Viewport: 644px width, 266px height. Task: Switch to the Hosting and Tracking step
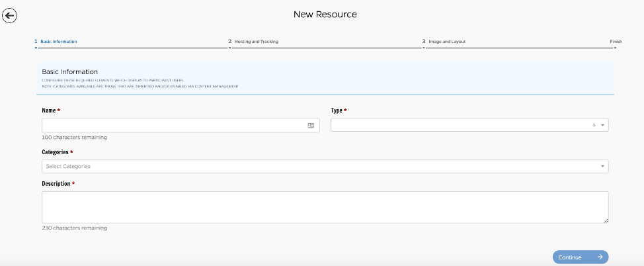(x=257, y=42)
